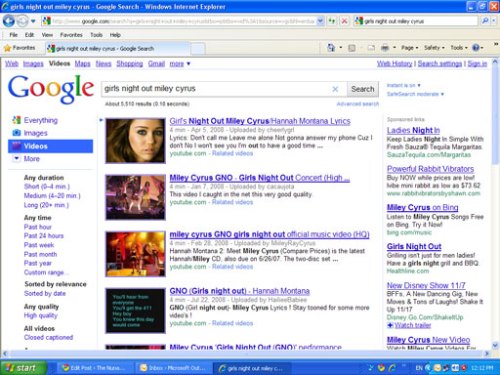The image size is (500, 375).
Task: Filter by Short (0-4 min.) duration
Action: (x=47, y=187)
